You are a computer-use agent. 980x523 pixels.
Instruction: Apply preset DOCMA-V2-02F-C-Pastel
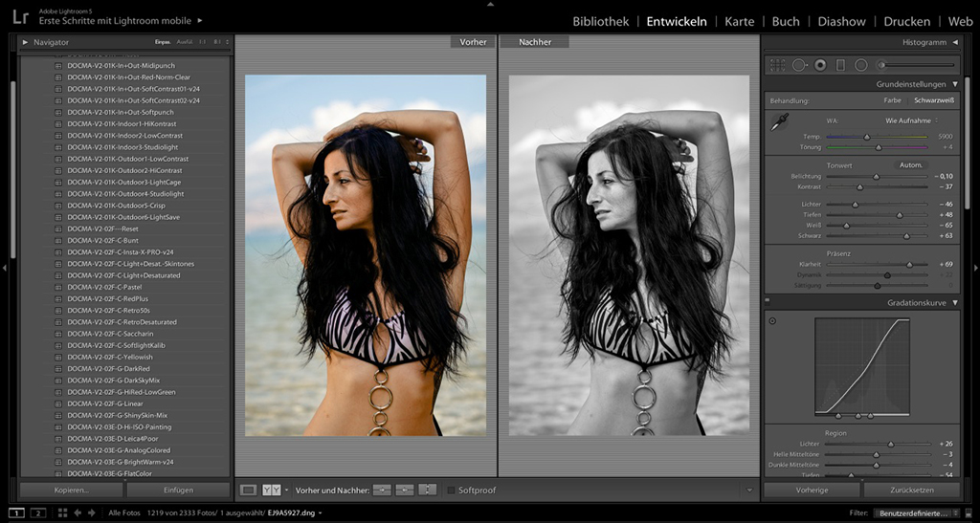104,287
